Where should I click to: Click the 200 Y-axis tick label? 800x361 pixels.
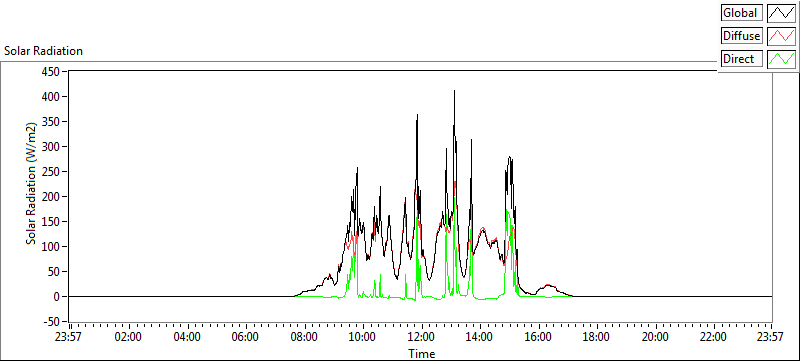(x=52, y=197)
